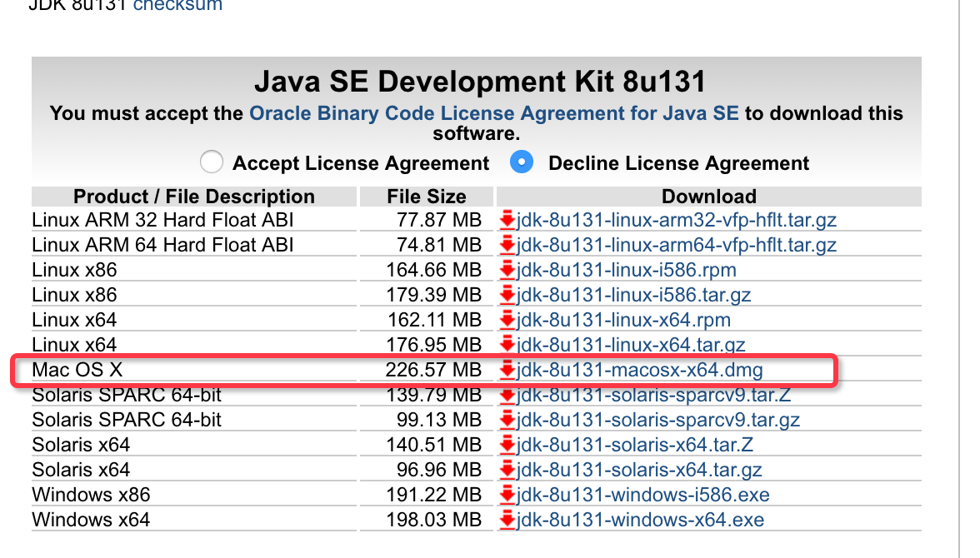
Task: Click the Windows x64 product cell
Action: (x=193, y=520)
